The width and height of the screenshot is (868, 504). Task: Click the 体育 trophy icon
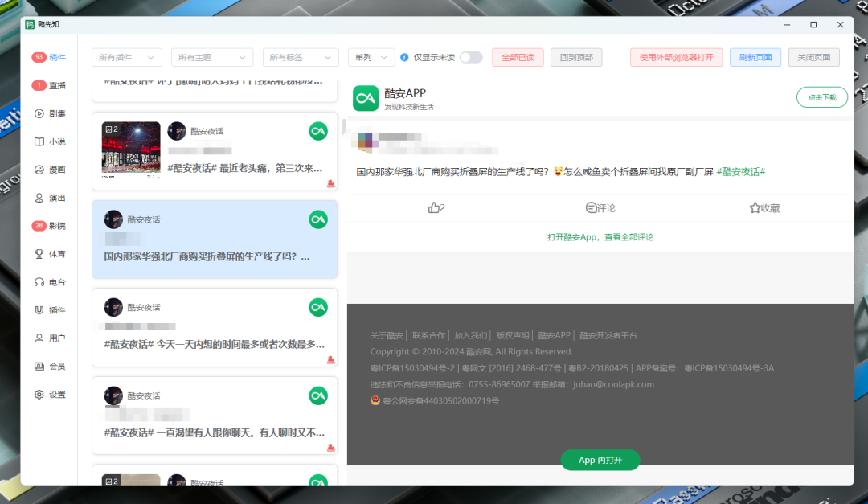coord(39,254)
